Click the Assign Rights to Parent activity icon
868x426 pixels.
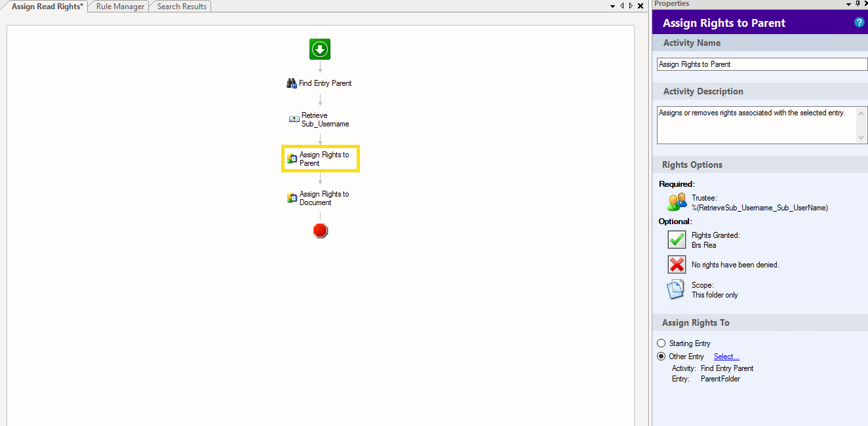[x=292, y=159]
